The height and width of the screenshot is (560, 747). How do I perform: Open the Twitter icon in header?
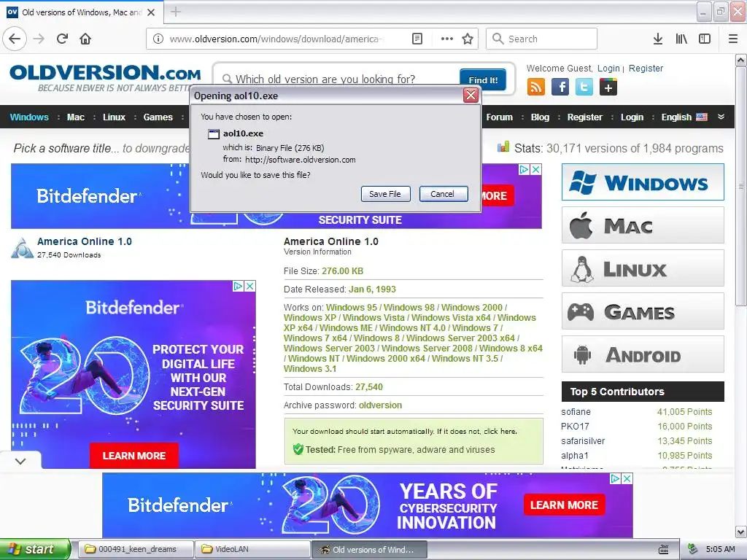click(584, 87)
